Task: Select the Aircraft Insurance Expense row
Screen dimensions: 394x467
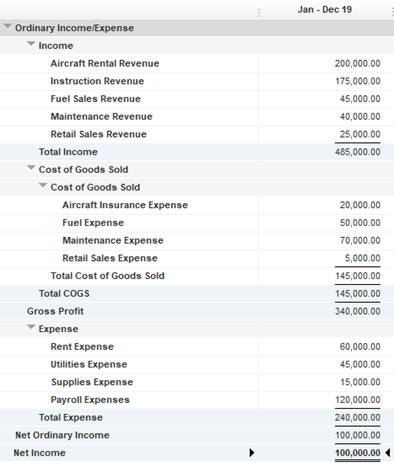Action: click(197, 205)
